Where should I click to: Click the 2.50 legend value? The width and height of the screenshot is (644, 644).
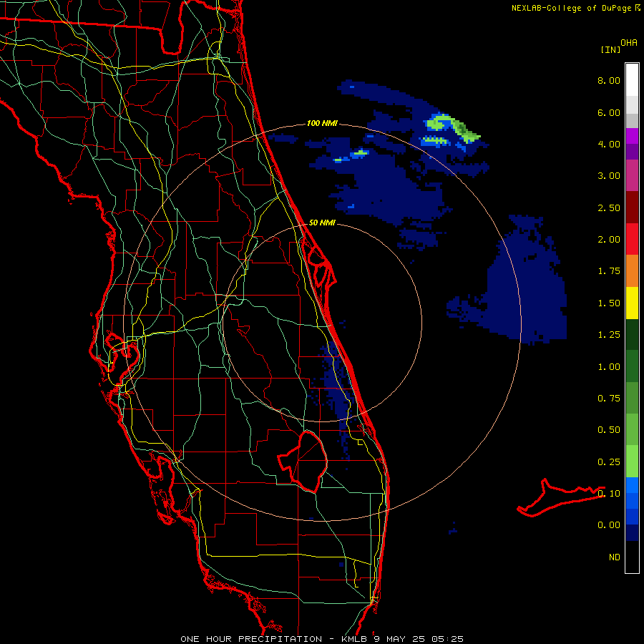(609, 208)
